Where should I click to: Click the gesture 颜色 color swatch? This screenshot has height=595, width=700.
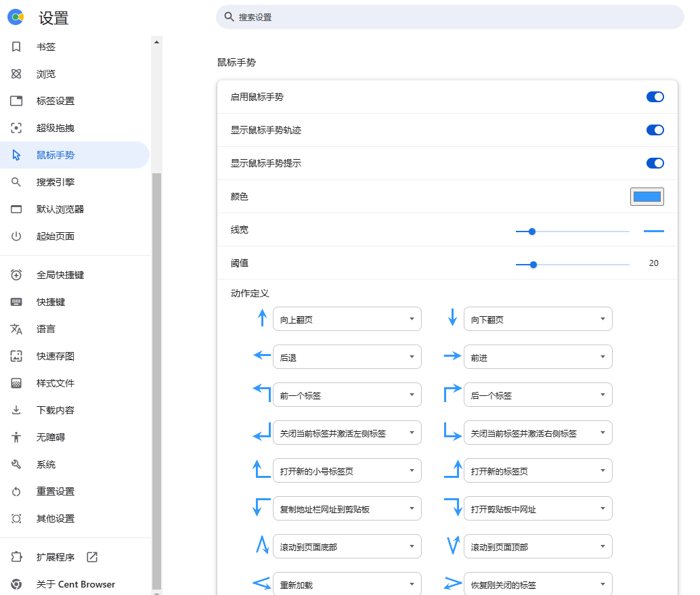point(647,196)
